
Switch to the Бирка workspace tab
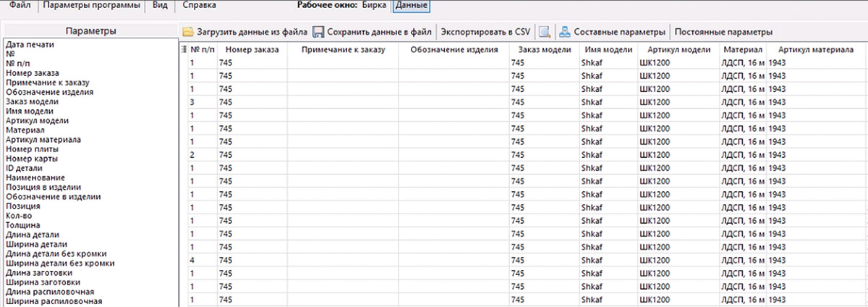pyautogui.click(x=375, y=6)
